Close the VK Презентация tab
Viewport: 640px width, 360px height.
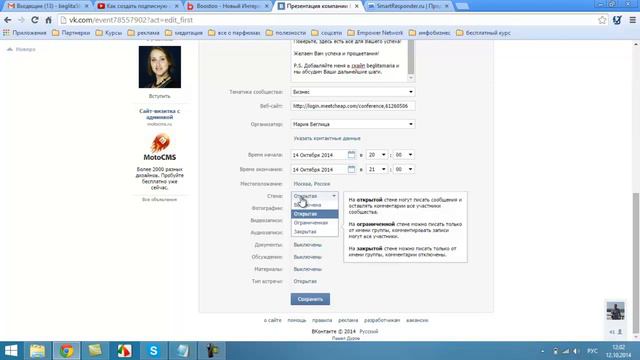point(356,6)
